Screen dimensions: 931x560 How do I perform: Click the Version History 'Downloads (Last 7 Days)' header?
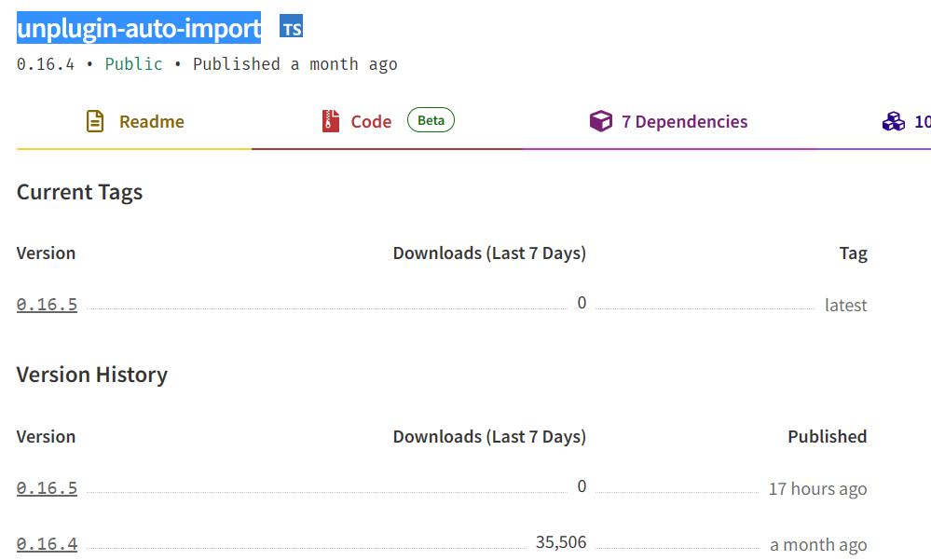pyautogui.click(x=489, y=437)
